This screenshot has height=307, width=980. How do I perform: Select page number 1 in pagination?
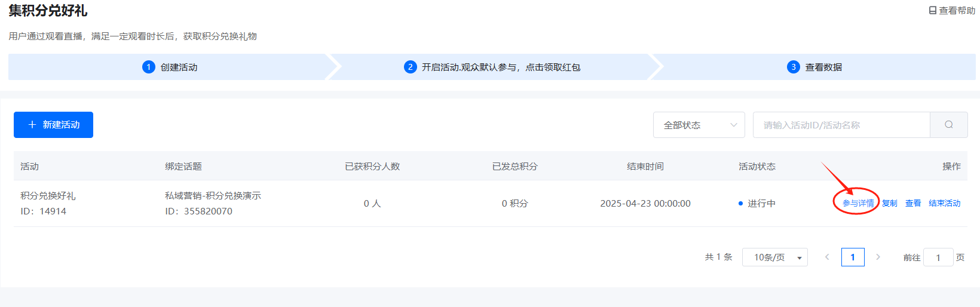(x=853, y=257)
